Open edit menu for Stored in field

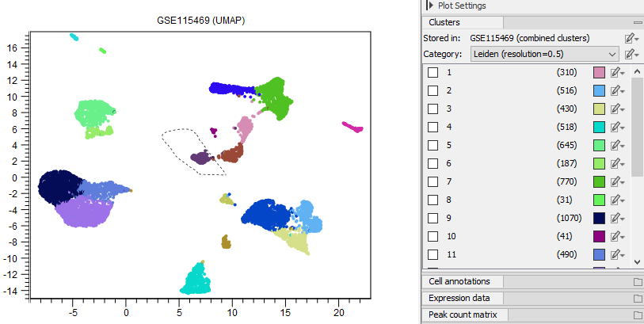(x=631, y=38)
